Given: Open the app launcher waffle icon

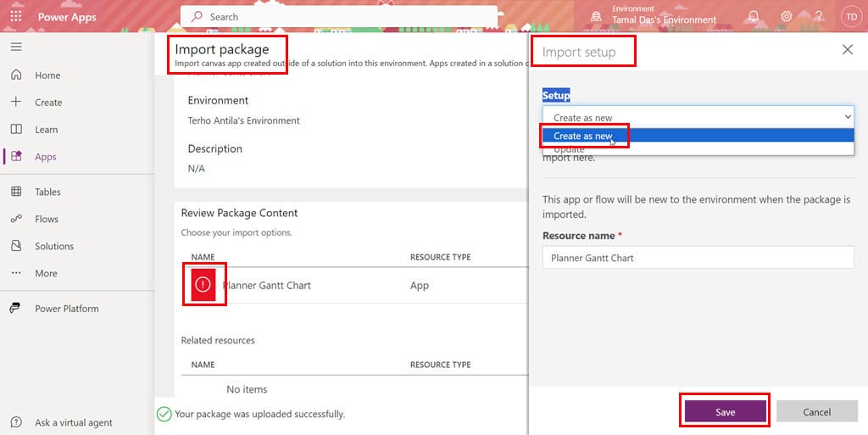Looking at the screenshot, I should tap(16, 17).
